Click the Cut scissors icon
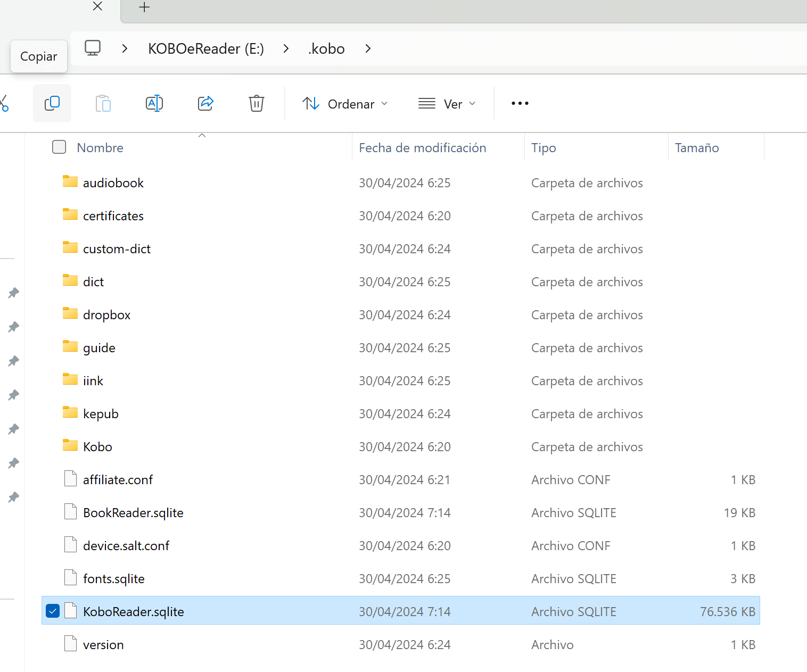 pos(4,103)
